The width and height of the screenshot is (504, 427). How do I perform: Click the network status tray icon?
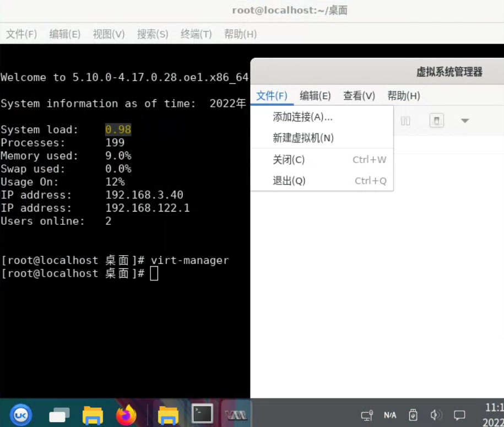[x=367, y=415]
